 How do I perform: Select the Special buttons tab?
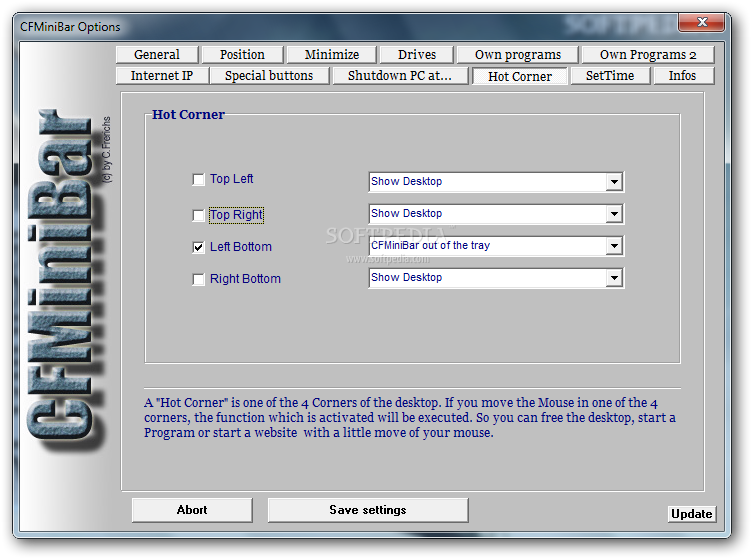[x=269, y=76]
